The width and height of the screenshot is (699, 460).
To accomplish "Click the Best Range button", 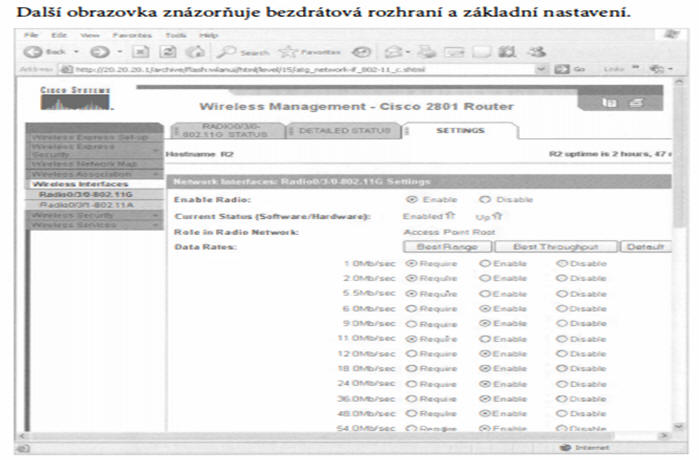I will coord(447,246).
